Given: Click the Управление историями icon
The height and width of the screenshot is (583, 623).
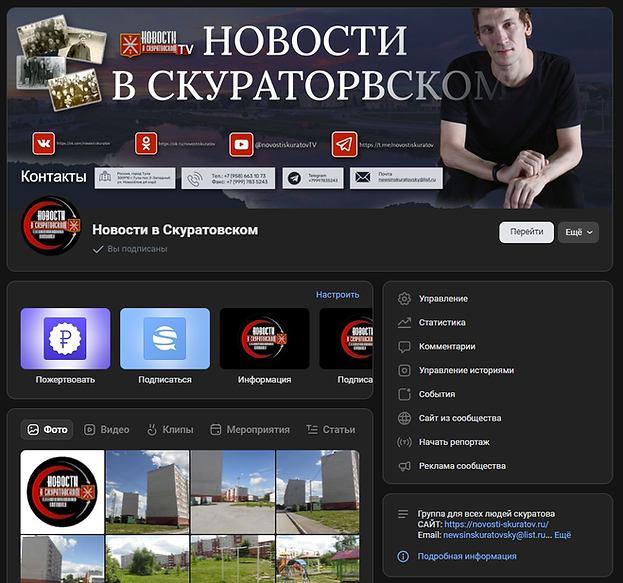Looking at the screenshot, I should pyautogui.click(x=404, y=370).
